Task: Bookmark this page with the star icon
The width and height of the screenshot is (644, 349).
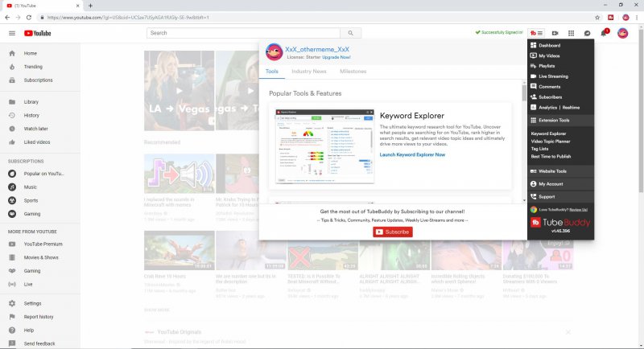Action: point(597,16)
